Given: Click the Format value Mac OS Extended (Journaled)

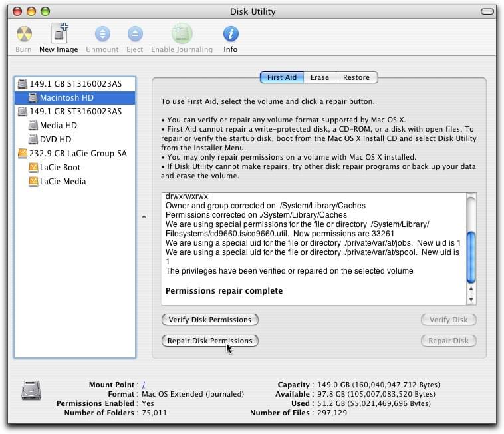Looking at the screenshot, I should [193, 394].
